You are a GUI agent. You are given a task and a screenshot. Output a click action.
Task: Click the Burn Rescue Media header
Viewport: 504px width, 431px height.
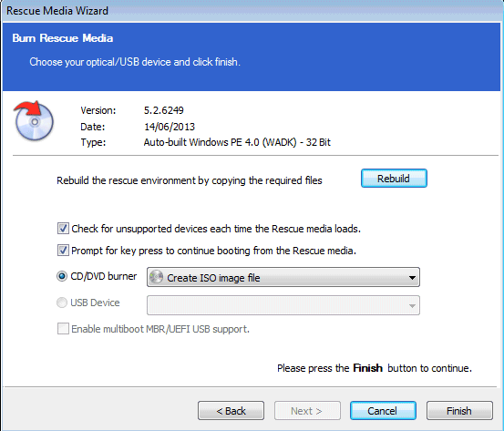[63, 38]
